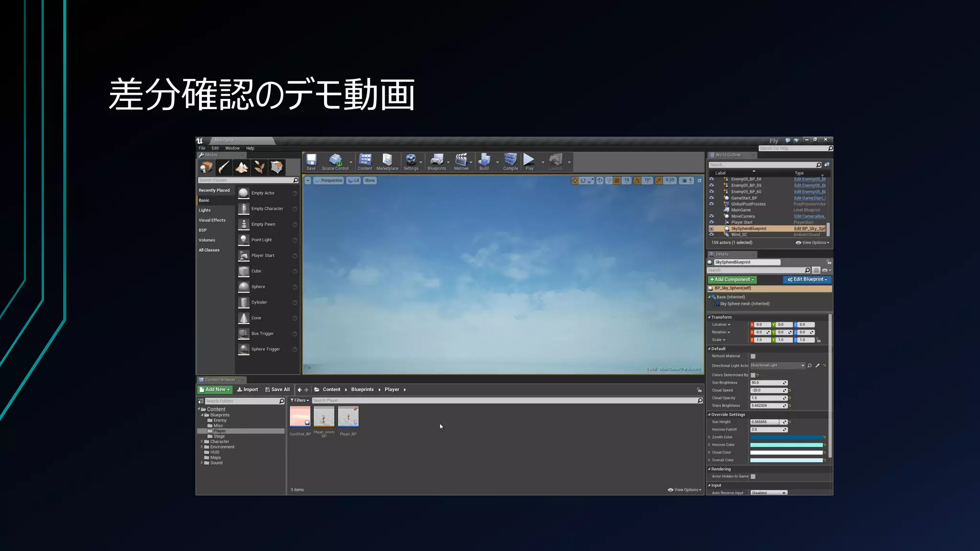Expand the Zenith Color property
This screenshot has width=980, height=551.
709,437
